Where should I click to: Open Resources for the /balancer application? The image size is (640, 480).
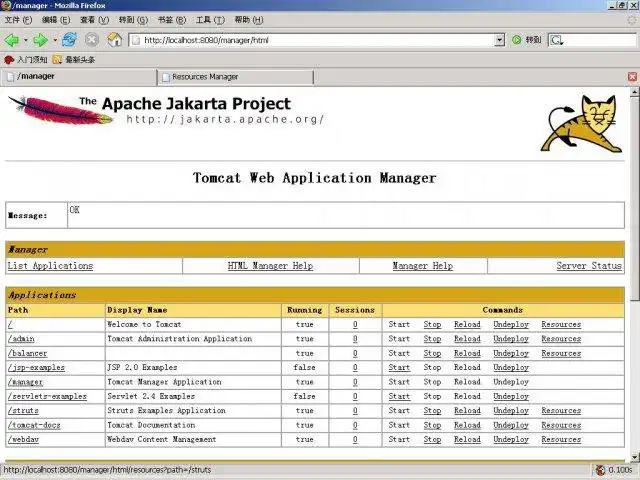(561, 353)
